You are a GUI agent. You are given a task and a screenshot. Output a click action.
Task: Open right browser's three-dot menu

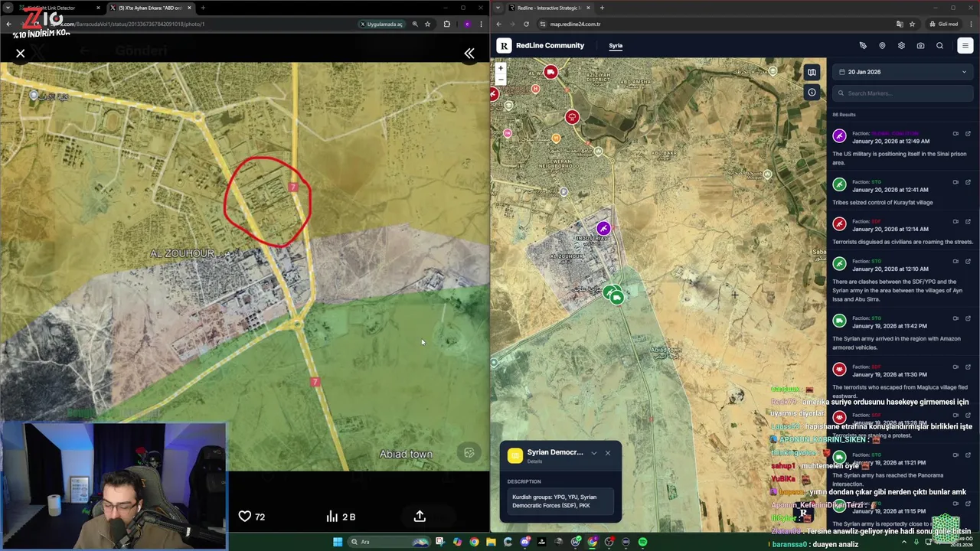coord(972,24)
